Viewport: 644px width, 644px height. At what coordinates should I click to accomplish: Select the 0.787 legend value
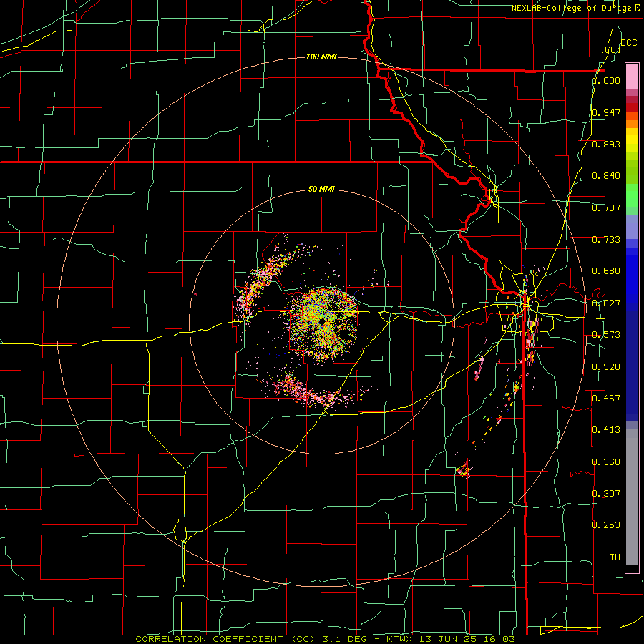(606, 208)
